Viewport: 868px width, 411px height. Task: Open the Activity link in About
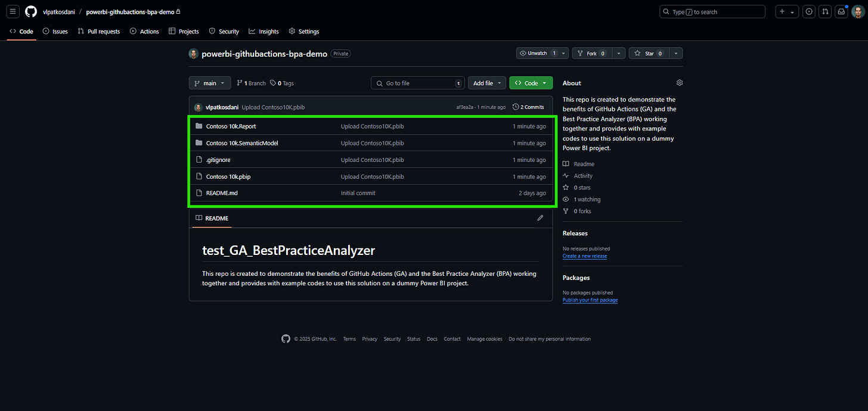coord(578,176)
